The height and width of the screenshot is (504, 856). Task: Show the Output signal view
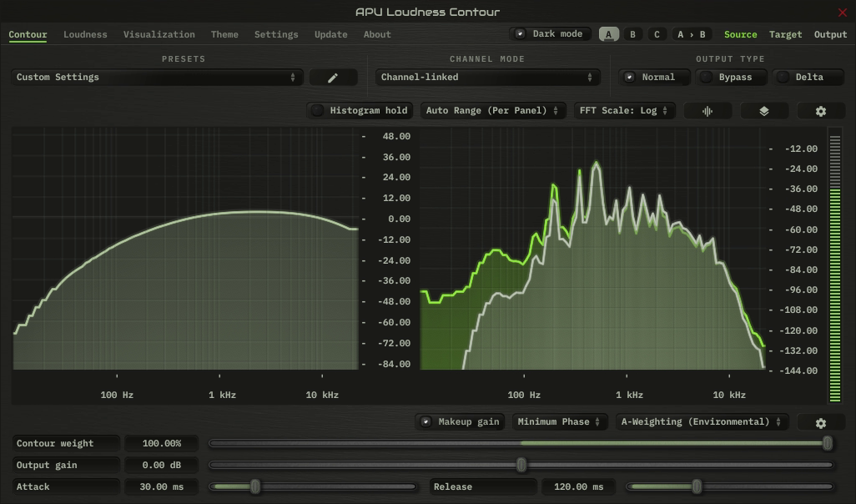pyautogui.click(x=830, y=34)
